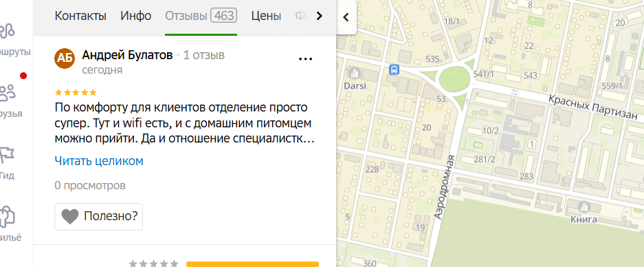Collapse the side panel with left chevron
The image size is (644, 267).
(346, 17)
